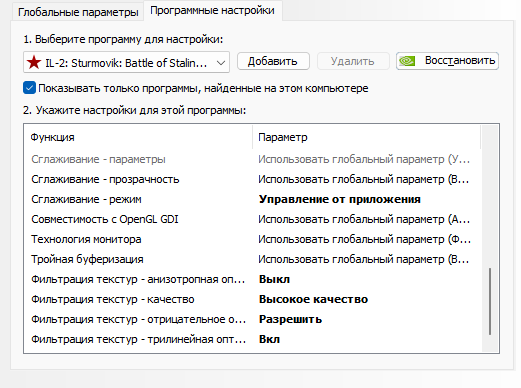
Task: Click the NVIDIA logo icon on Восстановить
Action: coord(407,61)
